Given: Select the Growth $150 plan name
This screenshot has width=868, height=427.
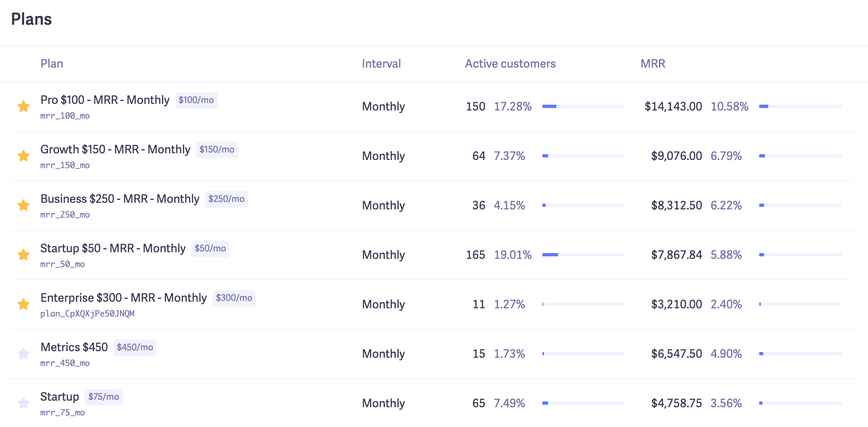Looking at the screenshot, I should (115, 149).
